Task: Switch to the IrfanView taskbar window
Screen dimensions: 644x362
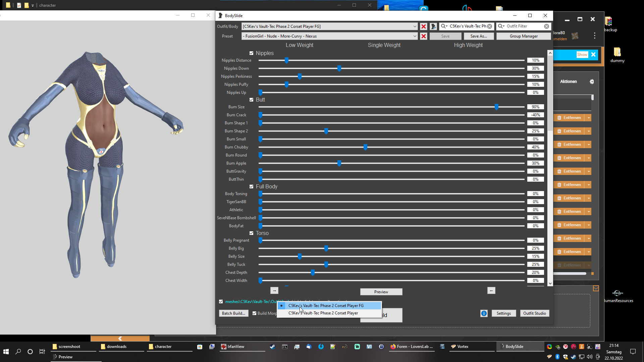Action: 242,347
